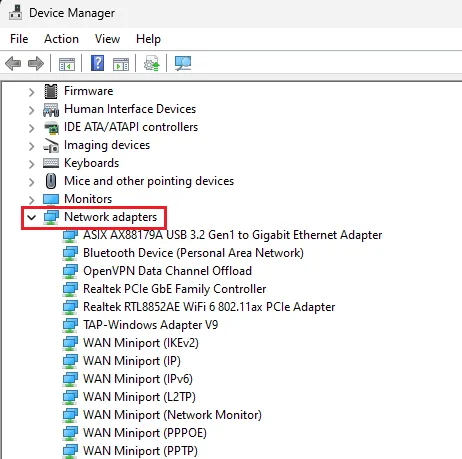Open the View menu

(107, 39)
